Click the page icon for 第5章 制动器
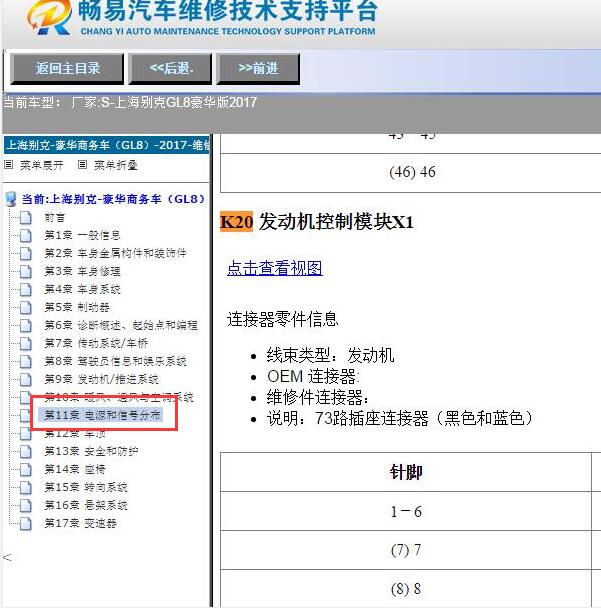 click(26, 307)
